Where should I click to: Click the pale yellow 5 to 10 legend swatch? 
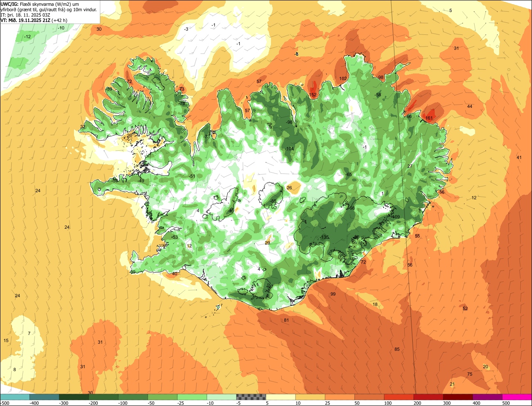click(281, 396)
